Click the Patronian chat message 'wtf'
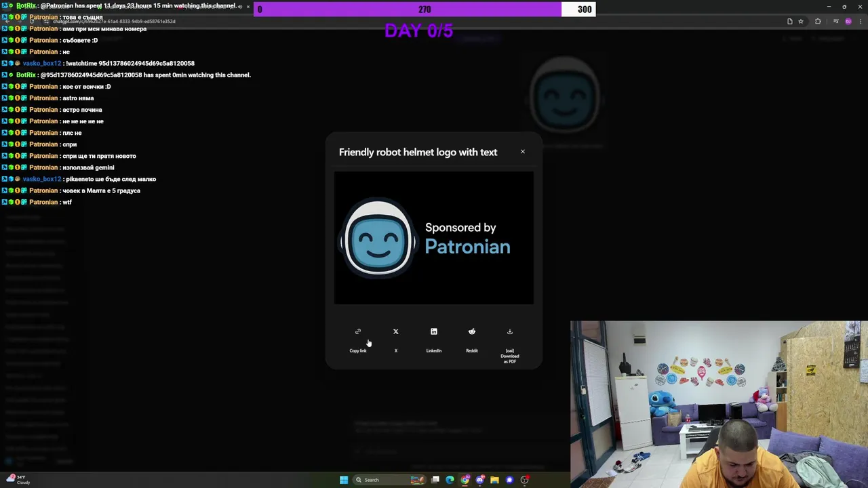The width and height of the screenshot is (868, 488). pos(67,202)
